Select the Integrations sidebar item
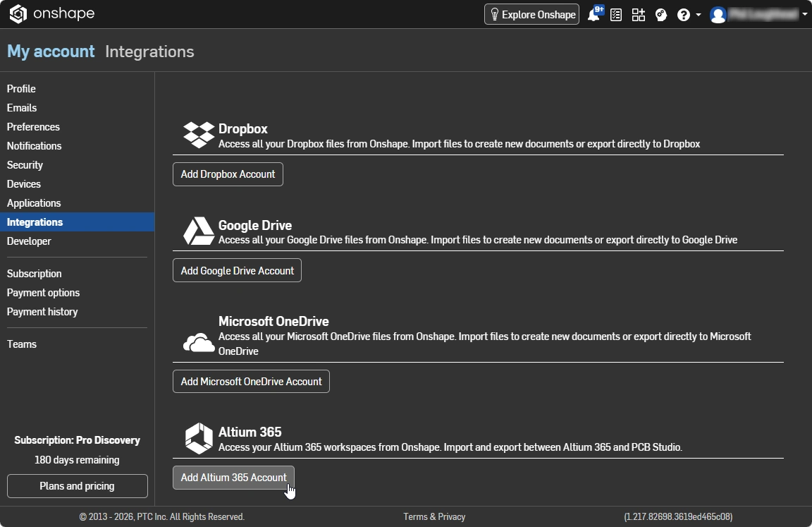812x527 pixels. [x=77, y=222]
